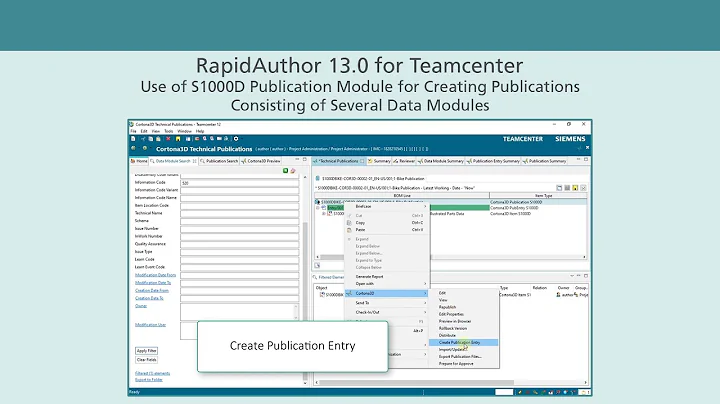Open the Reviewer tab

coord(404,161)
